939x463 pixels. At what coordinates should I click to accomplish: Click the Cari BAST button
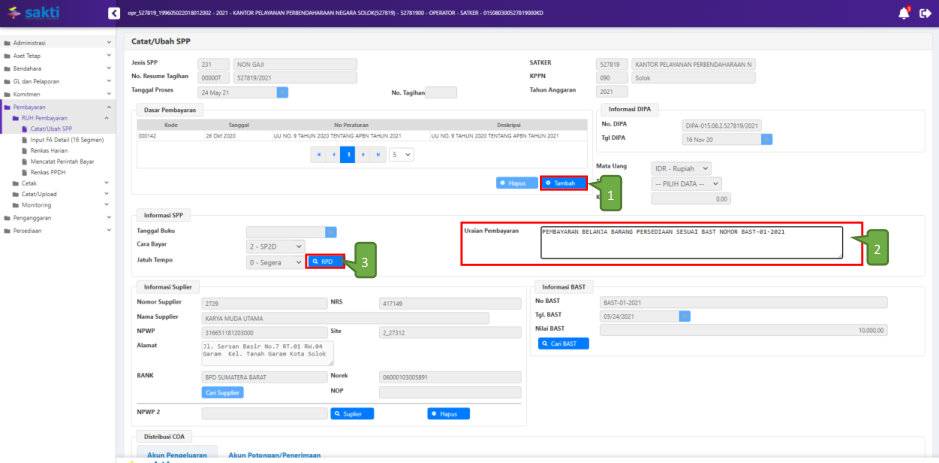[x=564, y=343]
